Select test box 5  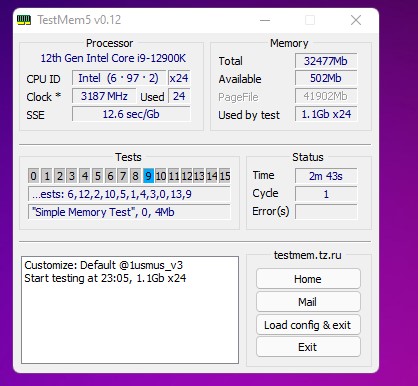[97, 176]
